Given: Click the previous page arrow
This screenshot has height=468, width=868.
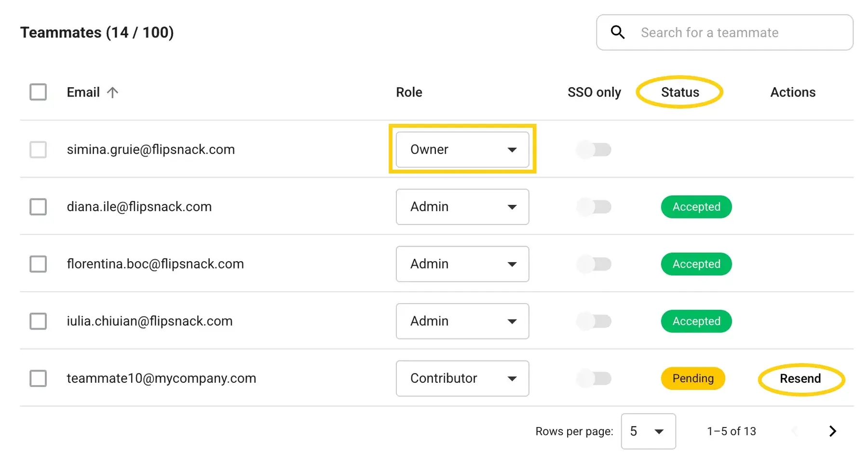Looking at the screenshot, I should coord(795,431).
